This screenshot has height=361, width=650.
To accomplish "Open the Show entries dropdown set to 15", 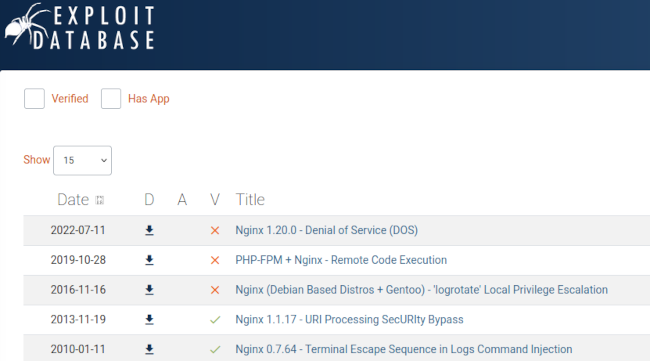I will (82, 160).
